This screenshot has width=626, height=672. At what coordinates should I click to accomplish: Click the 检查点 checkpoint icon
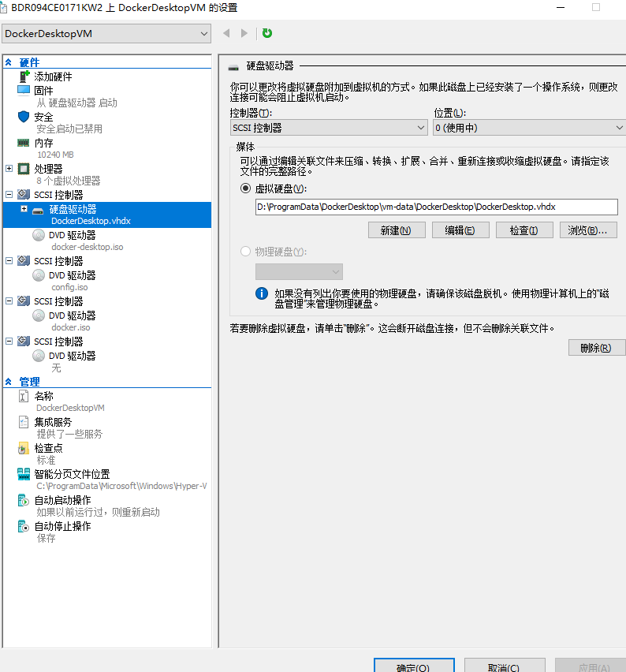point(24,448)
